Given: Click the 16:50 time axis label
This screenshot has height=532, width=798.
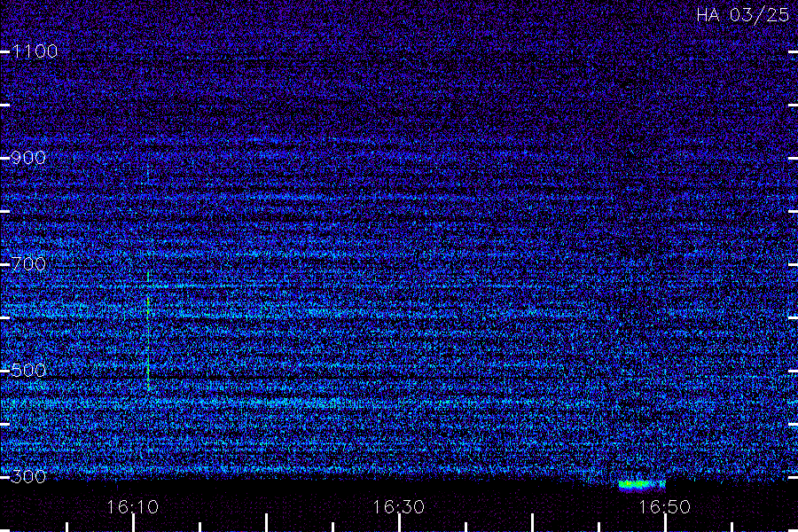Looking at the screenshot, I should [x=665, y=507].
